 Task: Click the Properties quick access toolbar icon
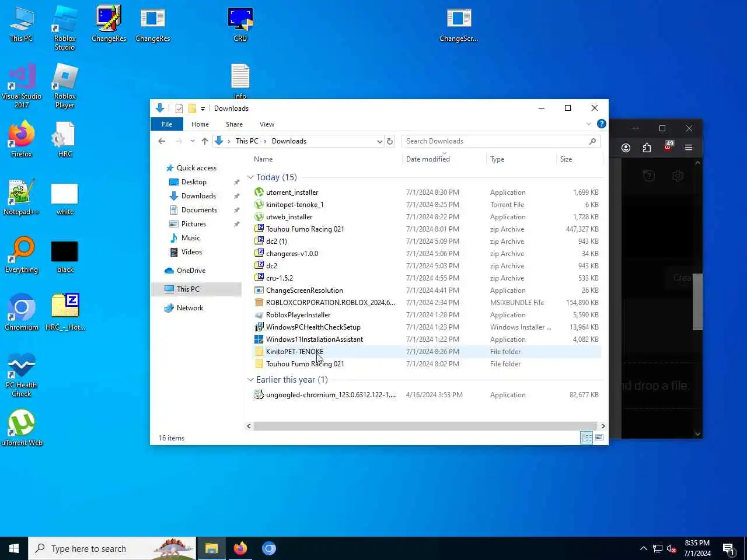click(x=179, y=108)
